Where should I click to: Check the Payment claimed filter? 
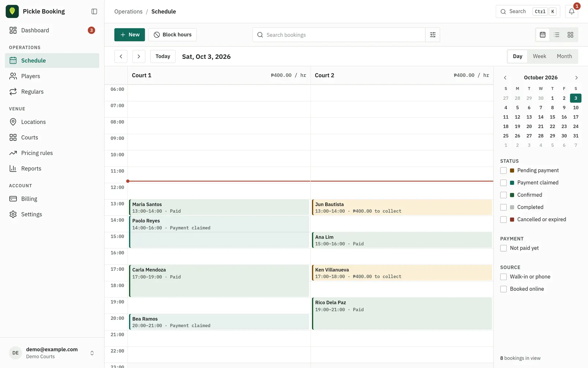[x=503, y=183]
